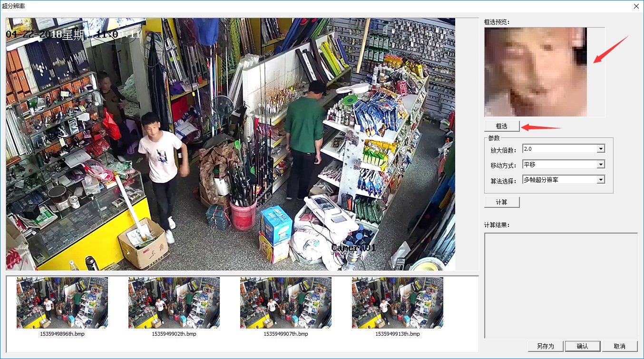Click the 参数 group box label
This screenshot has width=644, height=359.
click(x=494, y=138)
